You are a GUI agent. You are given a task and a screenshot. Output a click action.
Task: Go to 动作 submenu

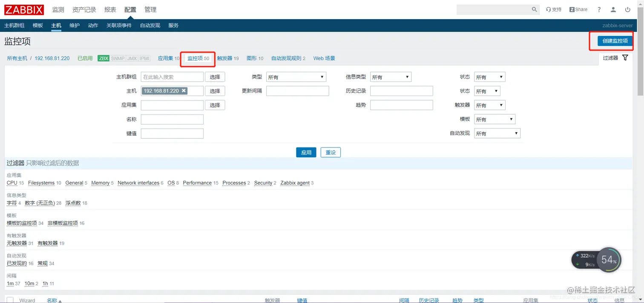pos(93,25)
